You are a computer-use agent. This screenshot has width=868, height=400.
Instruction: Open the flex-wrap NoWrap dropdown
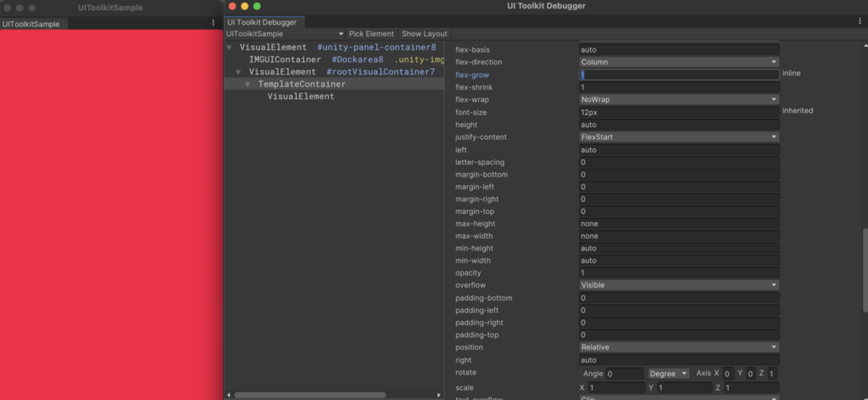pyautogui.click(x=678, y=99)
